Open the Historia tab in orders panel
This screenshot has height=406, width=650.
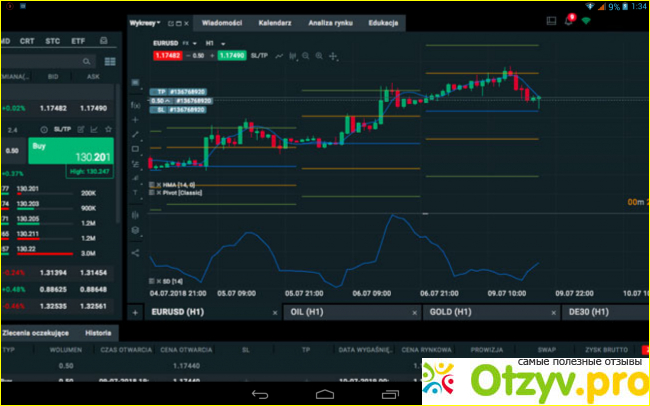point(97,333)
